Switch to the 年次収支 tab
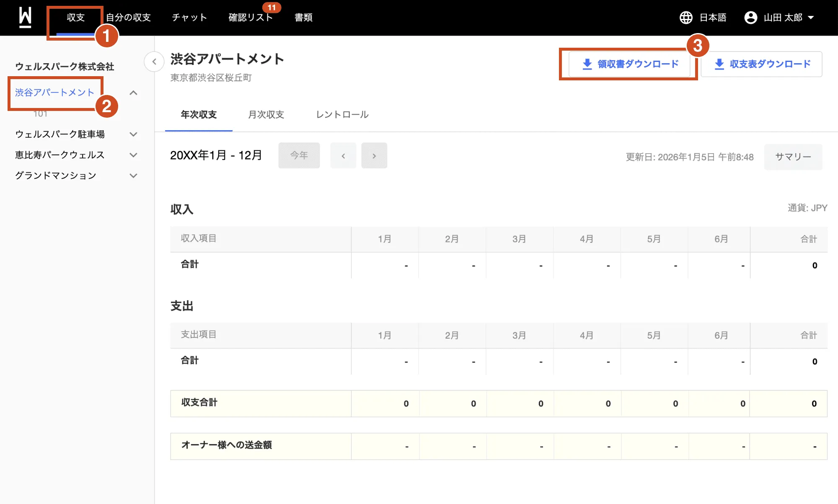 point(199,115)
